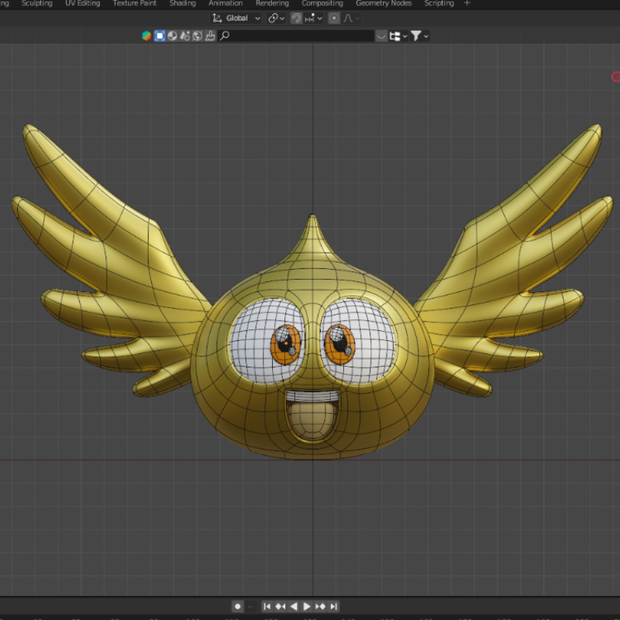Toggle the magnet snapping button
The image size is (620, 620).
coord(296,18)
